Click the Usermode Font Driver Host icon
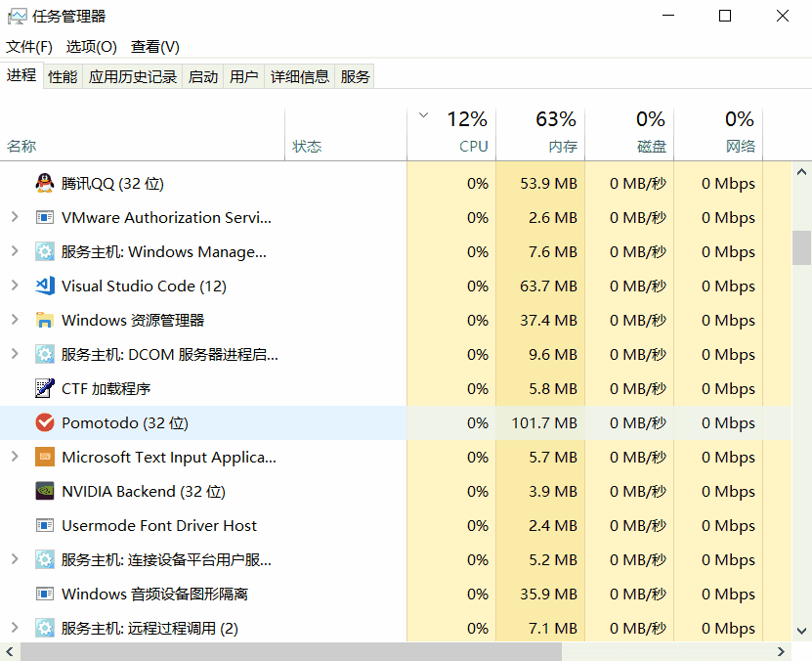 tap(45, 525)
